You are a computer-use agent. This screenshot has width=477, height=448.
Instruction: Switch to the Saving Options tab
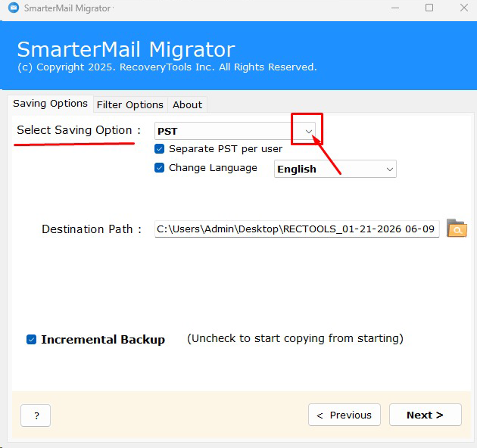(50, 104)
